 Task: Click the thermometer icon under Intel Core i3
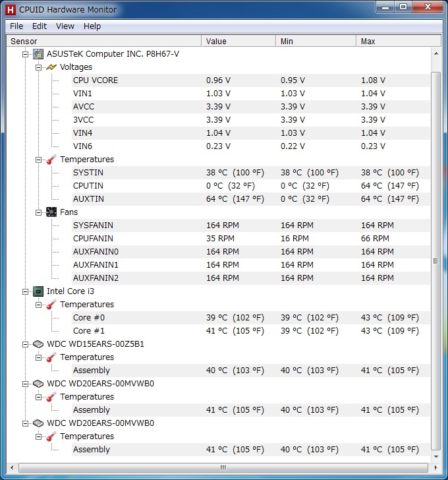(x=51, y=305)
